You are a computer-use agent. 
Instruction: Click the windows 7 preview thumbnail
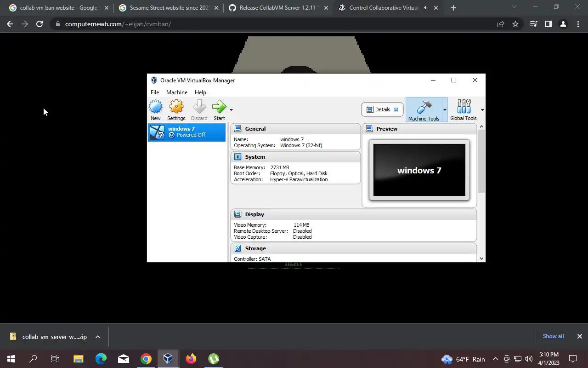point(419,170)
